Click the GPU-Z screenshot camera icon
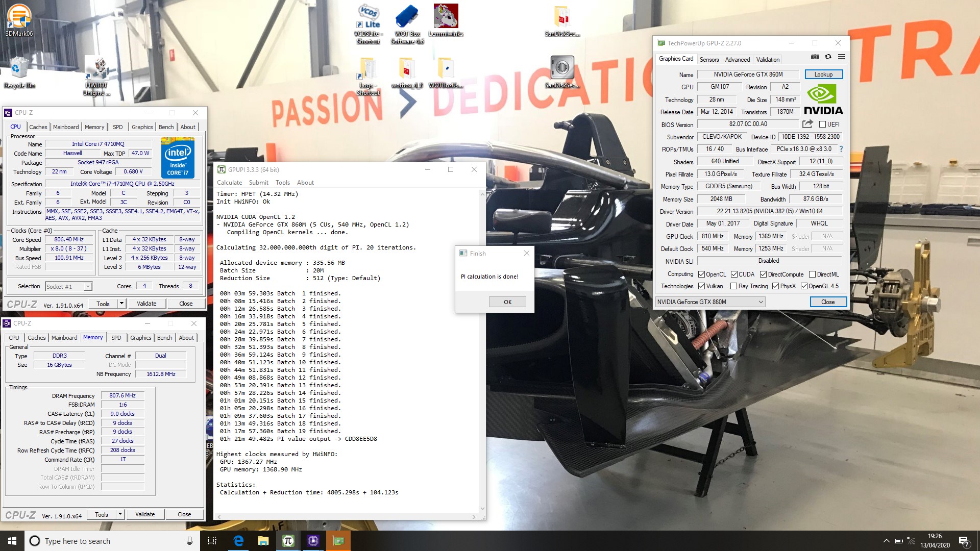 tap(815, 57)
